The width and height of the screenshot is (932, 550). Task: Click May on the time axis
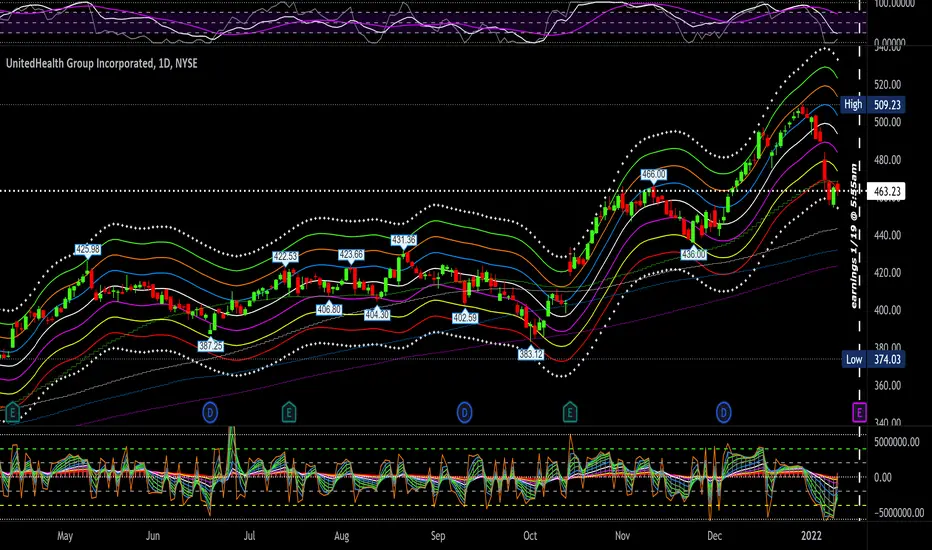pos(65,536)
